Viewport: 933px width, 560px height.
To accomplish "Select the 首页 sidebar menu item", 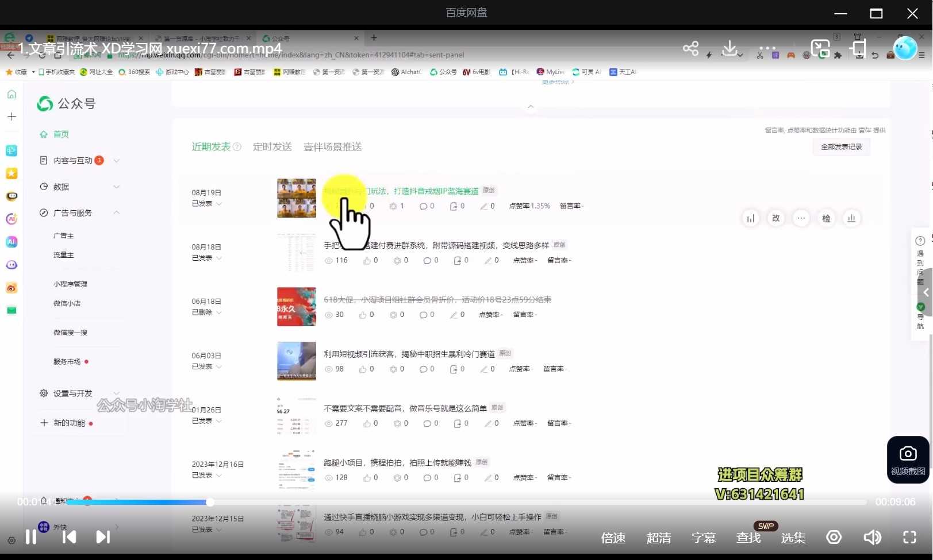I will (x=61, y=134).
